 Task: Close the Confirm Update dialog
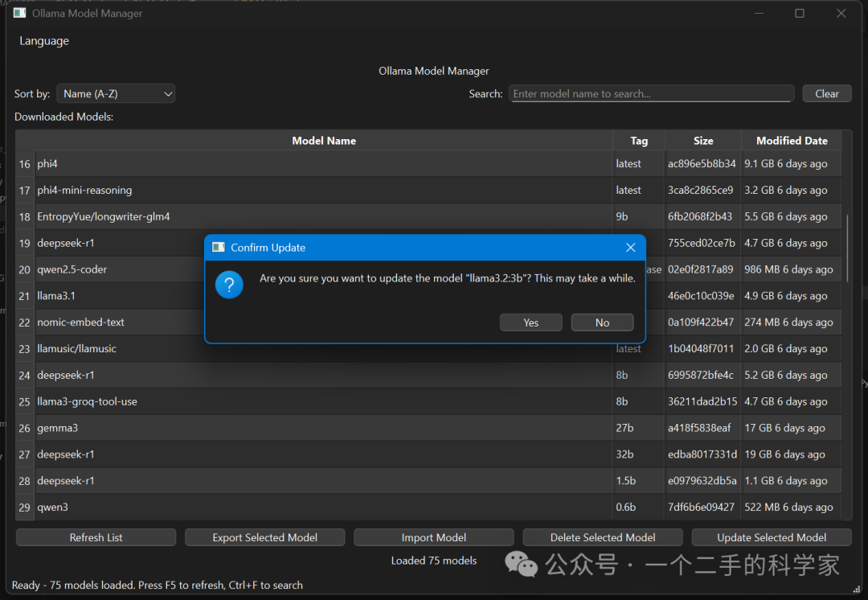[631, 248]
